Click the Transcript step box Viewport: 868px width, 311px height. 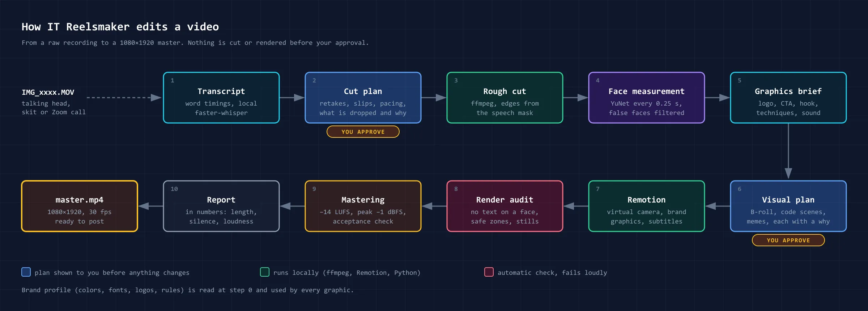[221, 98]
